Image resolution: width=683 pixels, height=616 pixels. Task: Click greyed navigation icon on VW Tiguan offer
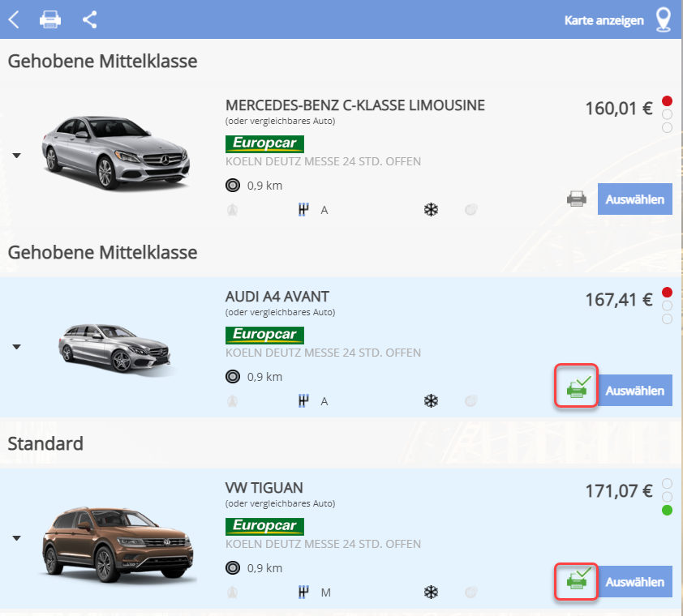(x=232, y=592)
